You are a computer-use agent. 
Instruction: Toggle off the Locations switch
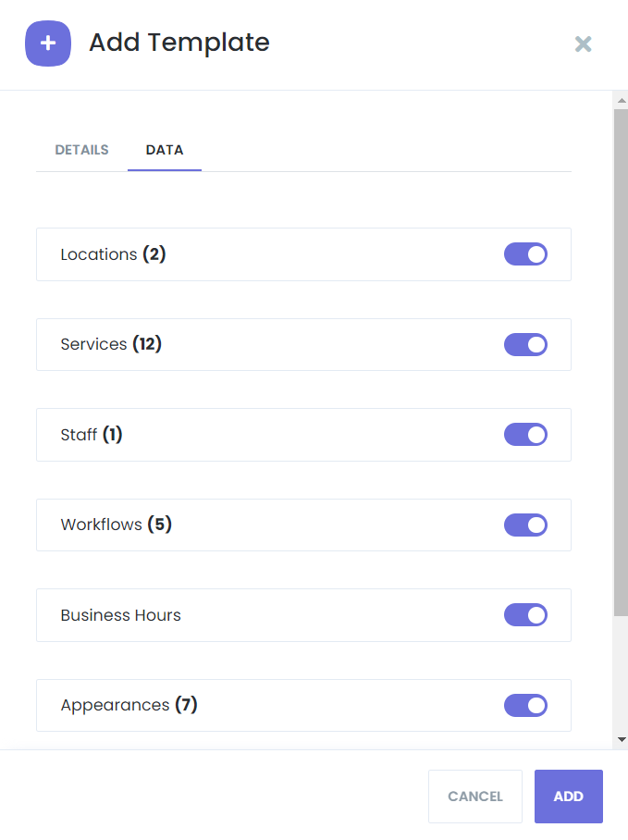pos(525,253)
